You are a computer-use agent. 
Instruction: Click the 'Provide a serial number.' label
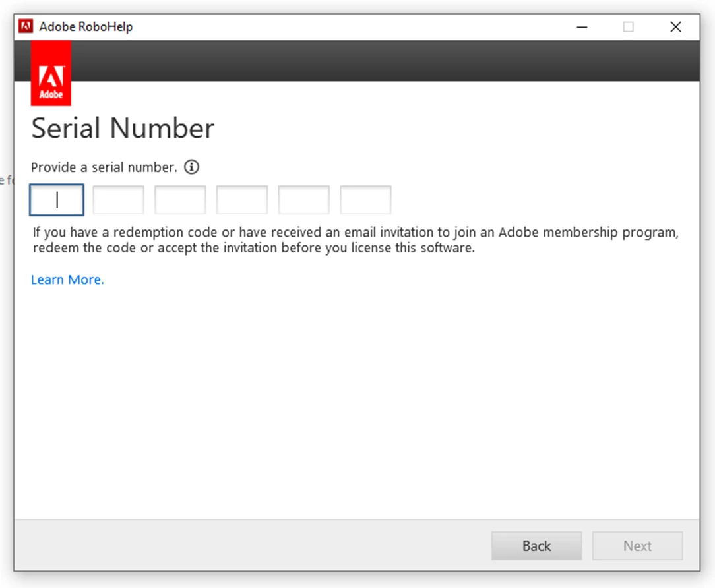(104, 167)
